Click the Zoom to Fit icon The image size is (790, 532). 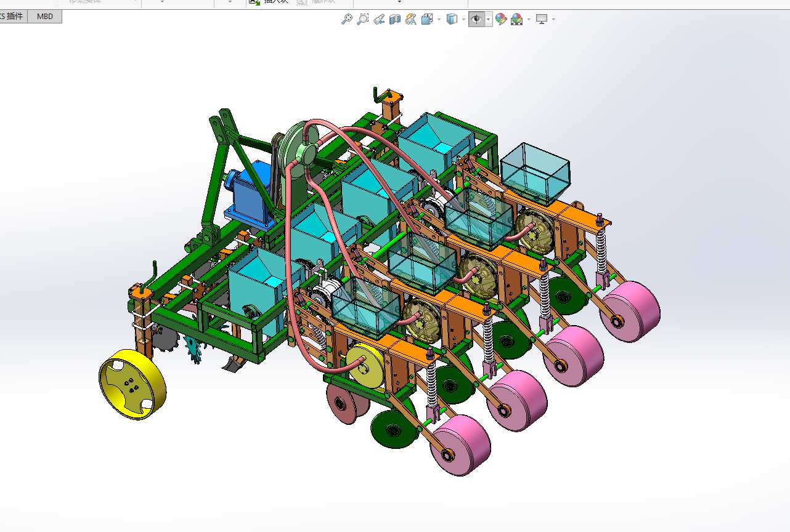point(347,19)
